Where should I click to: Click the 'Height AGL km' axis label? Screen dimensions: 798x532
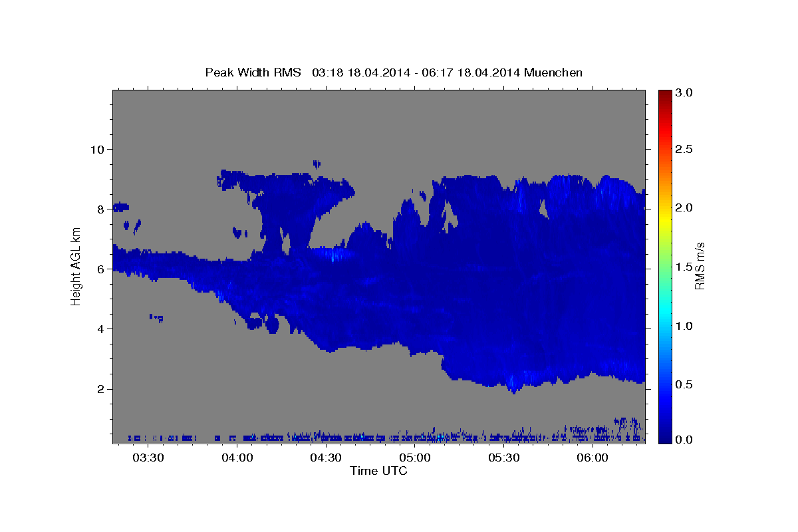point(76,267)
